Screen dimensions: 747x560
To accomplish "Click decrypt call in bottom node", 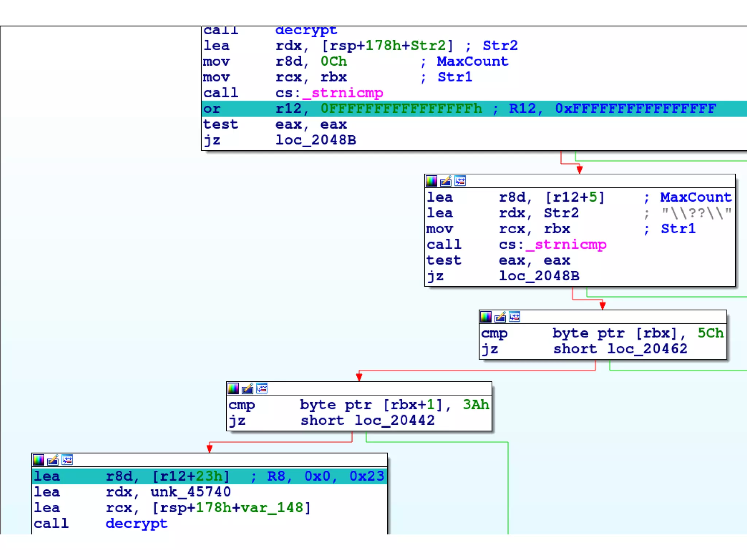I will pyautogui.click(x=136, y=524).
